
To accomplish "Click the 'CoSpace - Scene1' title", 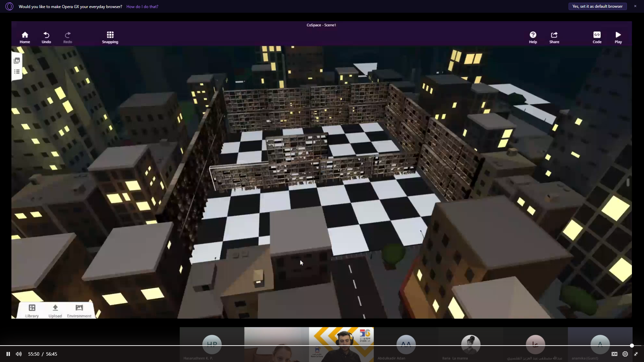I will [321, 25].
